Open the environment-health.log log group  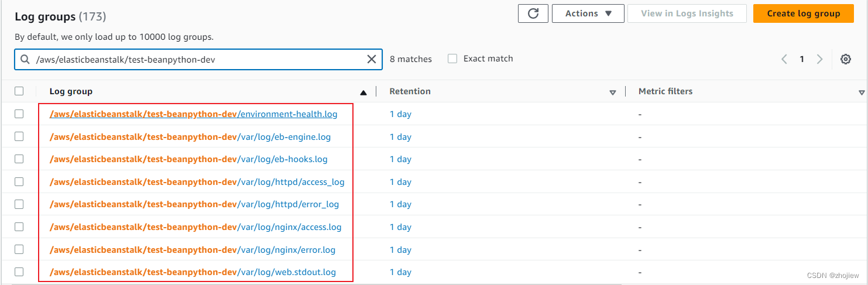(x=194, y=114)
